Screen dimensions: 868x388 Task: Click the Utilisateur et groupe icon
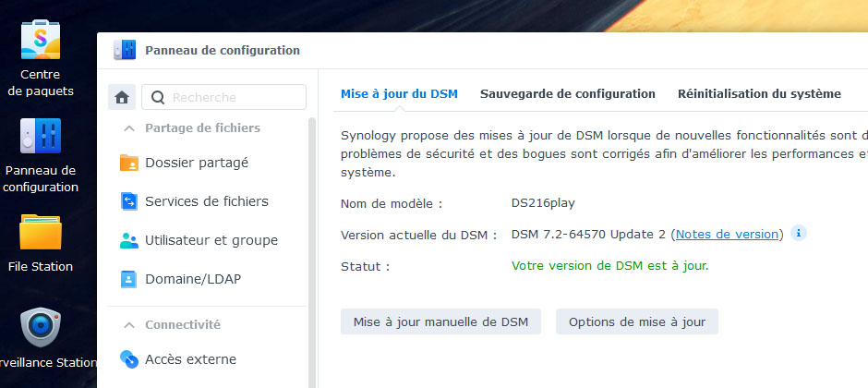point(129,240)
